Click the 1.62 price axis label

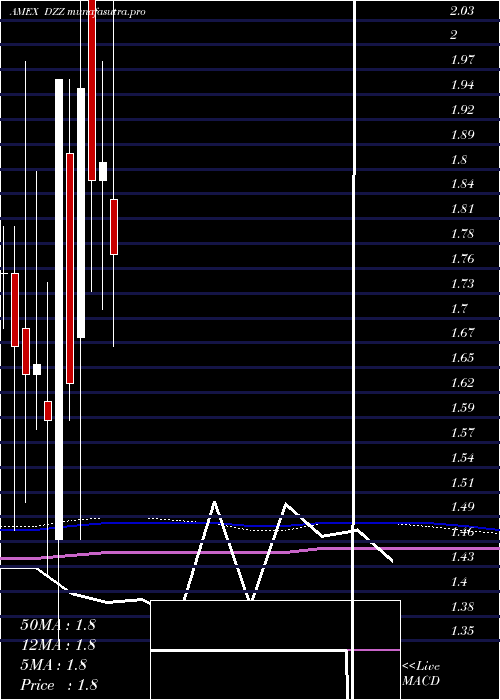tap(462, 383)
